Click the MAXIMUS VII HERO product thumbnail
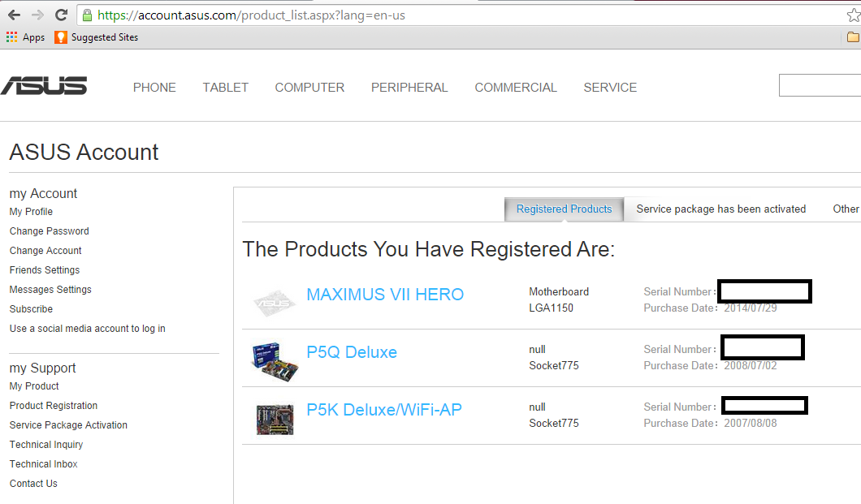 pyautogui.click(x=275, y=302)
